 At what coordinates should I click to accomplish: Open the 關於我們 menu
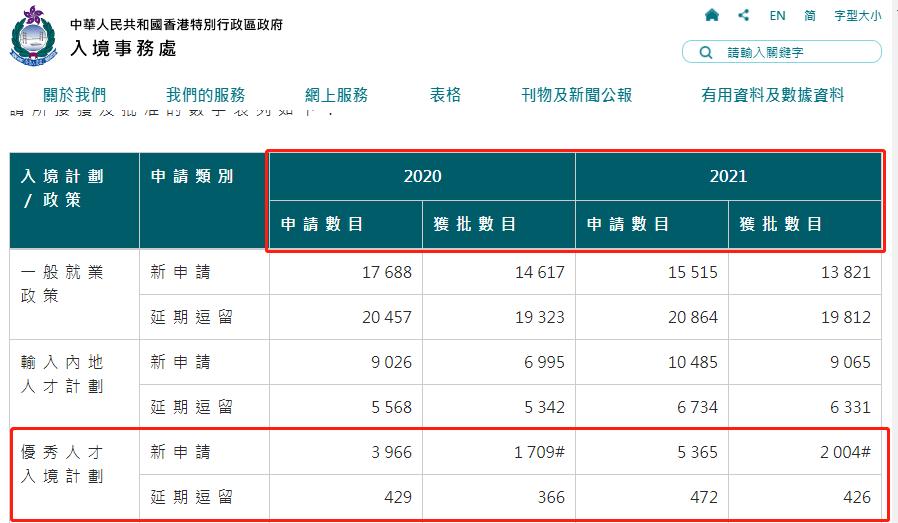[x=75, y=95]
